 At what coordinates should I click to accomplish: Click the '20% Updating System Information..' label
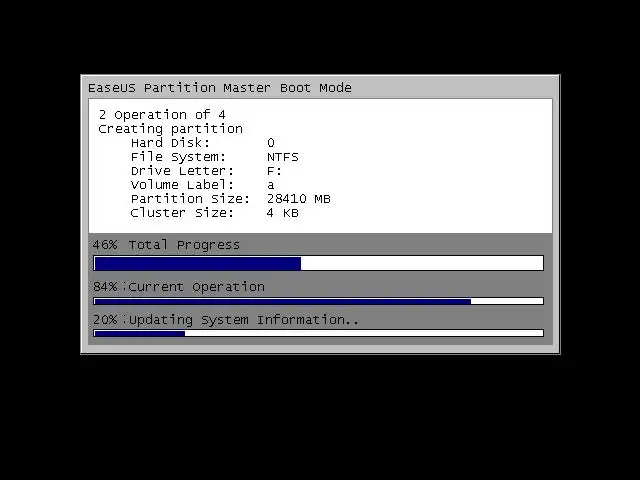[x=226, y=320]
